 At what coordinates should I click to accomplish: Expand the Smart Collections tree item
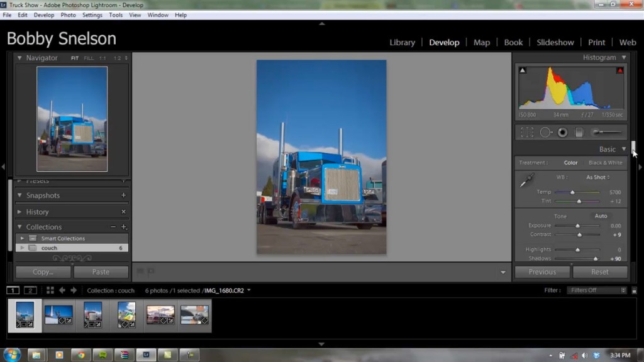point(22,238)
